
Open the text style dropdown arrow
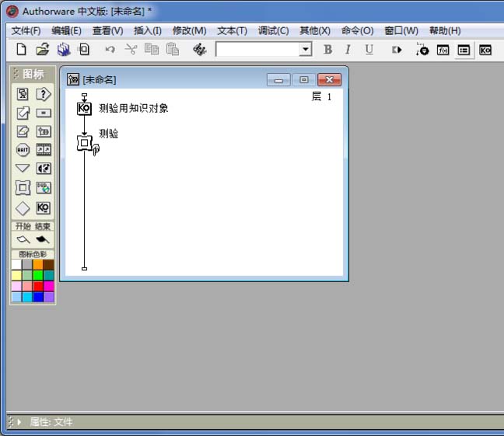tap(306, 50)
